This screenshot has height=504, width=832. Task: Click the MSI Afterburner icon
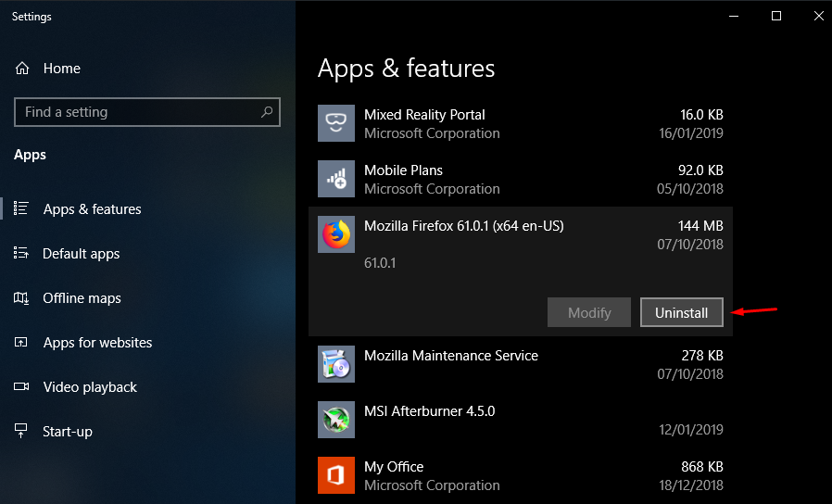click(x=336, y=420)
